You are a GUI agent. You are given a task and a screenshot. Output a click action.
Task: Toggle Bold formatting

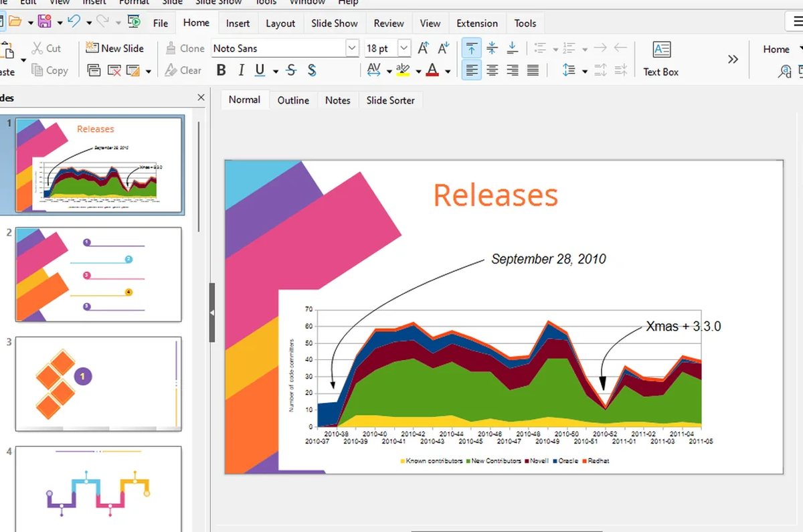221,70
